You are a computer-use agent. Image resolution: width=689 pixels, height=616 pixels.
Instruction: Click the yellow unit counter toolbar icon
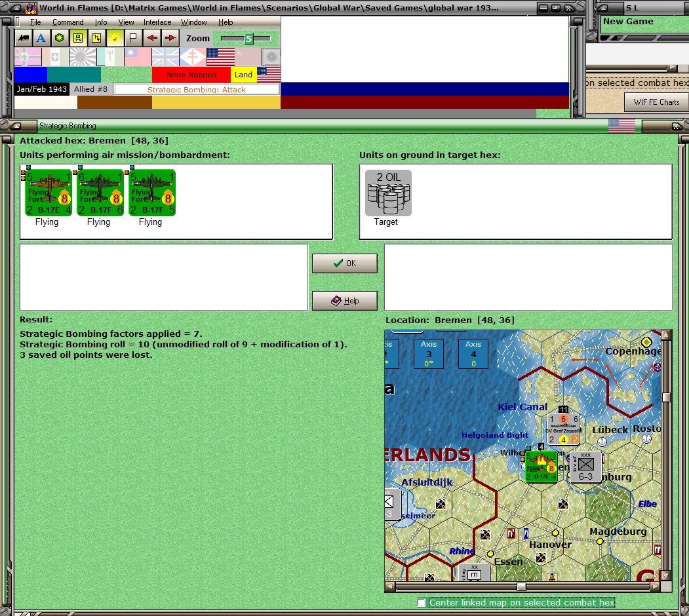(78, 38)
